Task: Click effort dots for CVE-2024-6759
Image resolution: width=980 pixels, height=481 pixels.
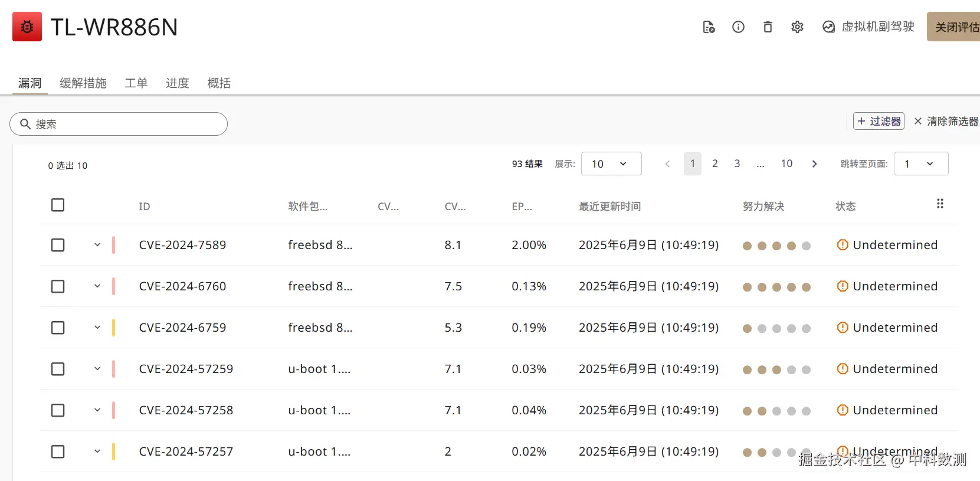Action: 776,328
